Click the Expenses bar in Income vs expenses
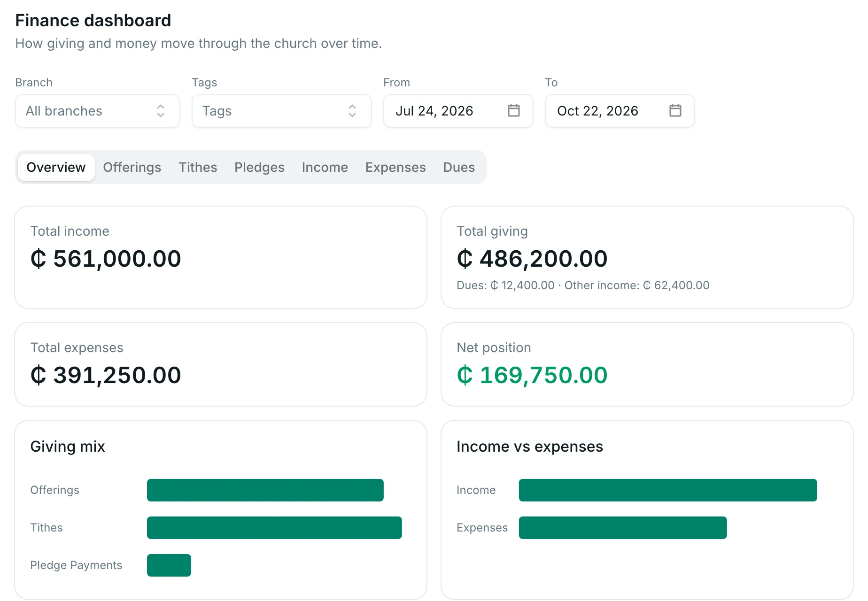868x601 pixels. coord(623,528)
